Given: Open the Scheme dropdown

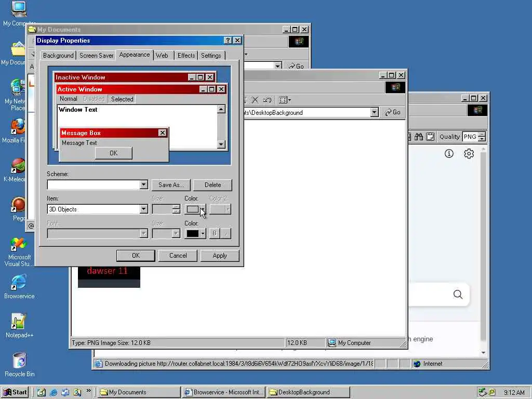Looking at the screenshot, I should click(143, 184).
